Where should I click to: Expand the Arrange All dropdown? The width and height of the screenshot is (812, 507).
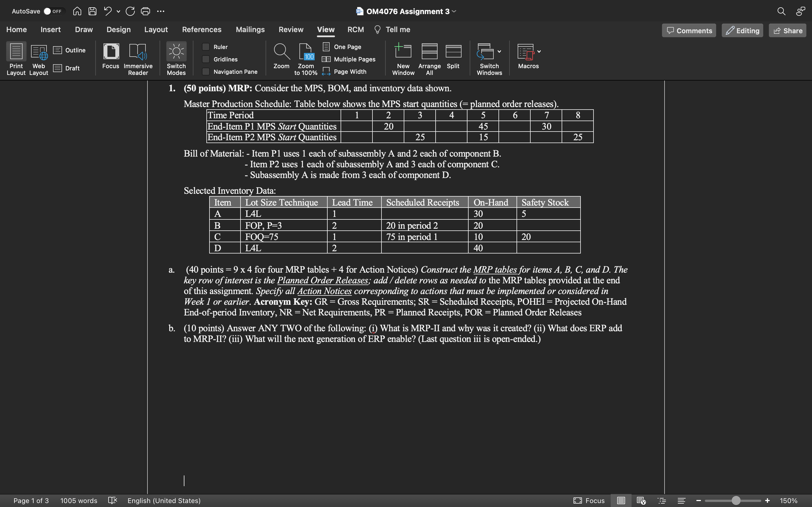pos(429,58)
